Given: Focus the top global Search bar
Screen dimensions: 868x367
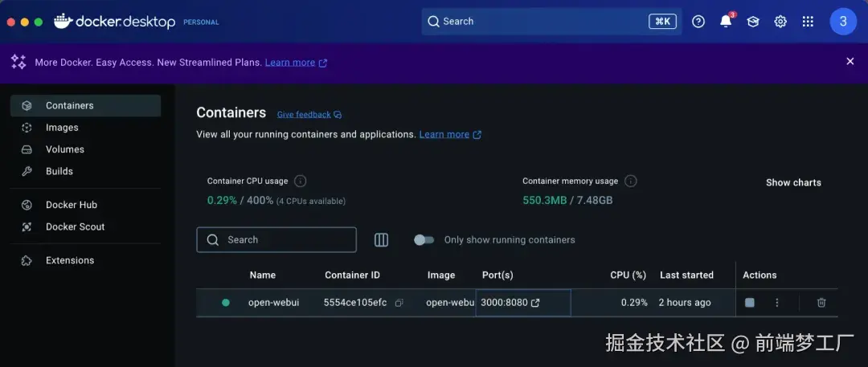Looking at the screenshot, I should [551, 22].
